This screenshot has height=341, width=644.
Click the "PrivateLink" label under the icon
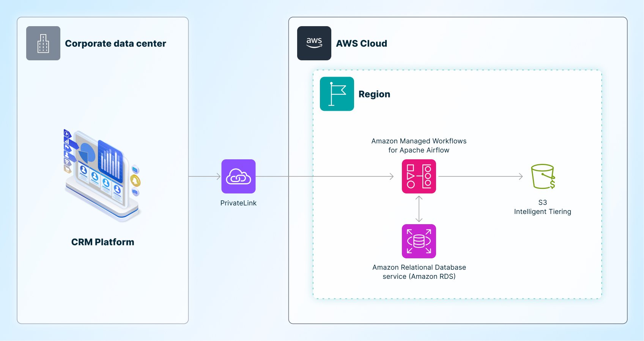click(238, 203)
